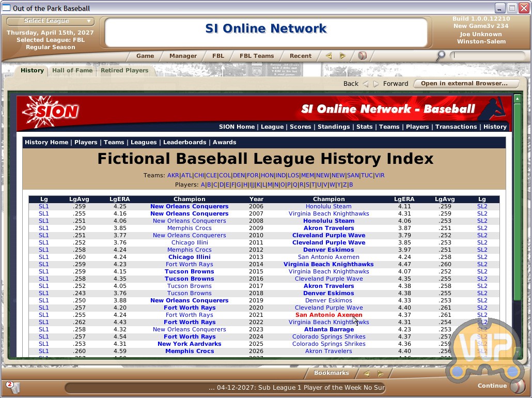Screen dimensions: 532x398
Task: Open the news inbox with red 2 badge
Action: click(13, 386)
